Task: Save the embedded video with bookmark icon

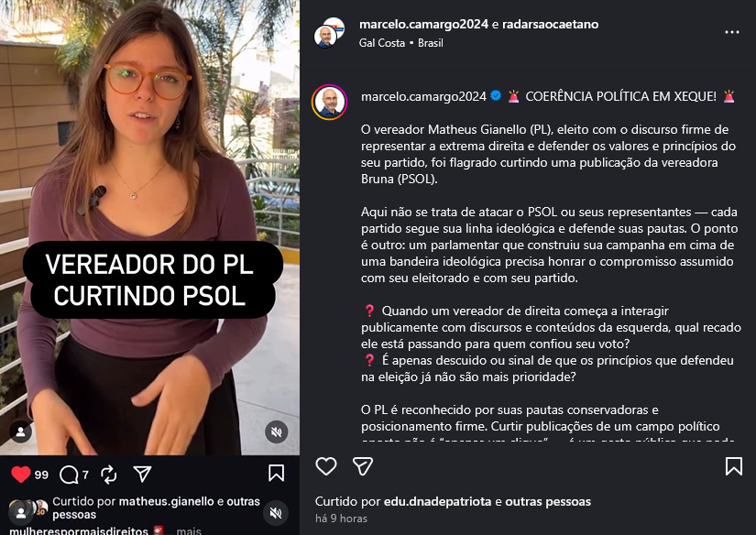Action: 276,473
